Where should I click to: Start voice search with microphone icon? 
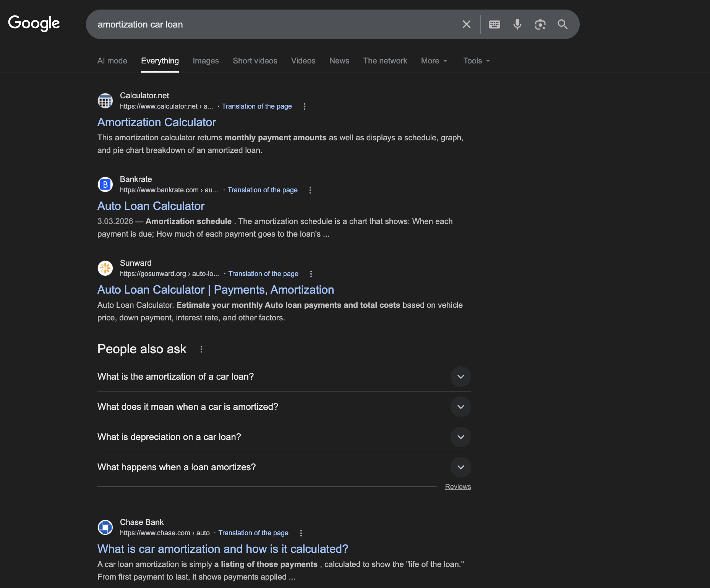tap(517, 24)
